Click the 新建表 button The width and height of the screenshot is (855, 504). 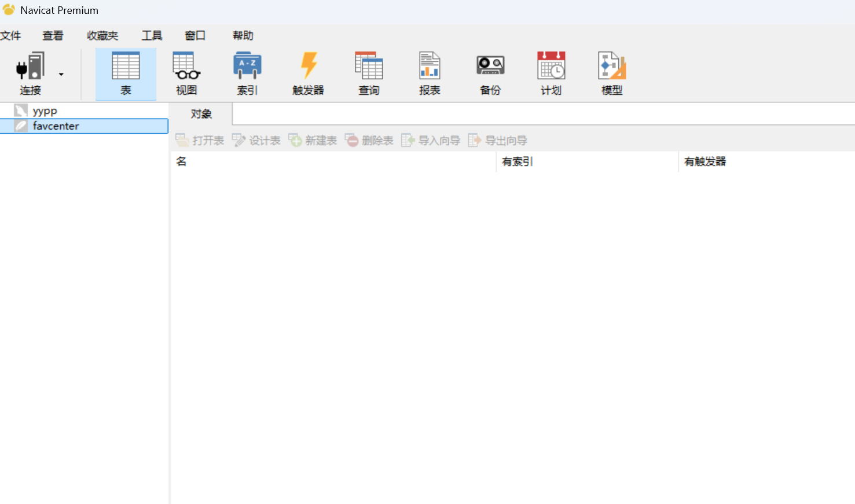coord(313,141)
